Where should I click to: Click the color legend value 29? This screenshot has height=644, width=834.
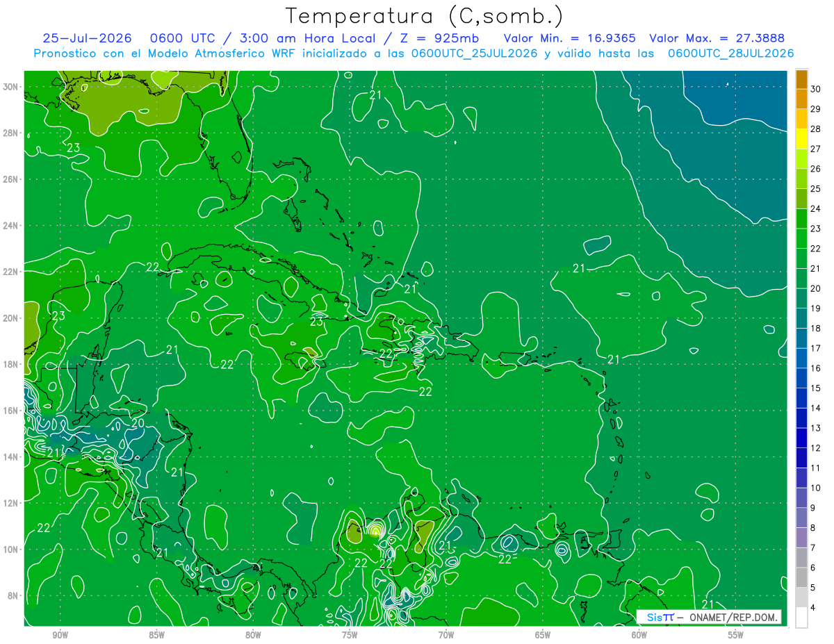tap(816, 108)
